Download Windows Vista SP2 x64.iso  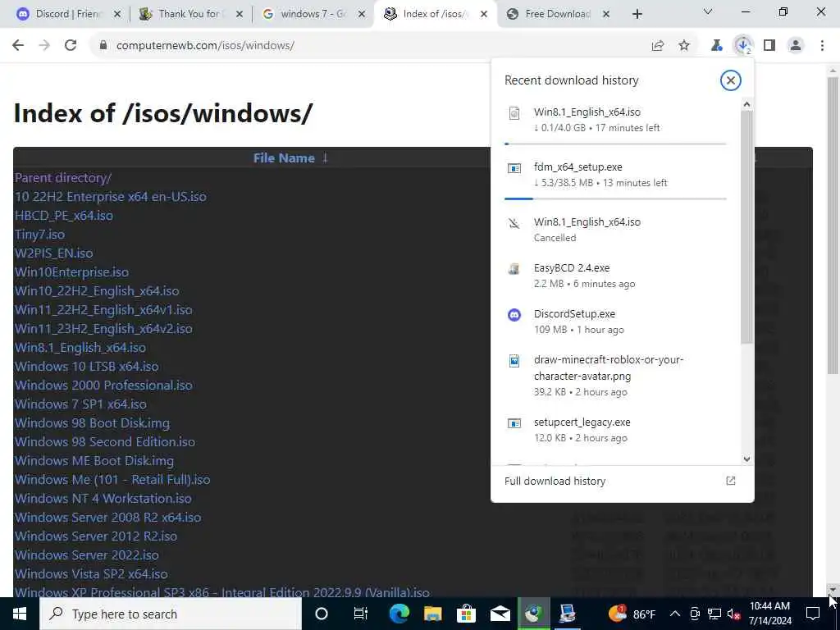pyautogui.click(x=91, y=573)
